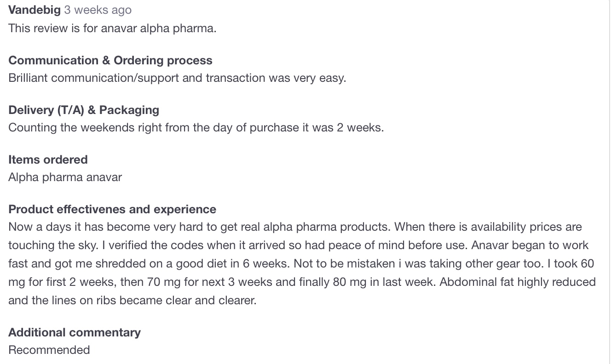Viewport: 611px width, 364px height.
Task: Click the 'Recommended' comment text
Action: click(49, 350)
